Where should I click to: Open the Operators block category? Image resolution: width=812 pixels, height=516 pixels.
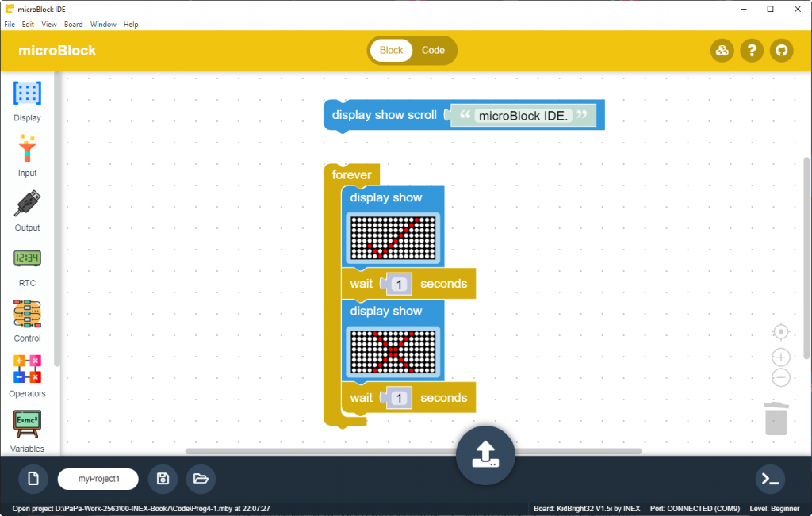point(27,376)
